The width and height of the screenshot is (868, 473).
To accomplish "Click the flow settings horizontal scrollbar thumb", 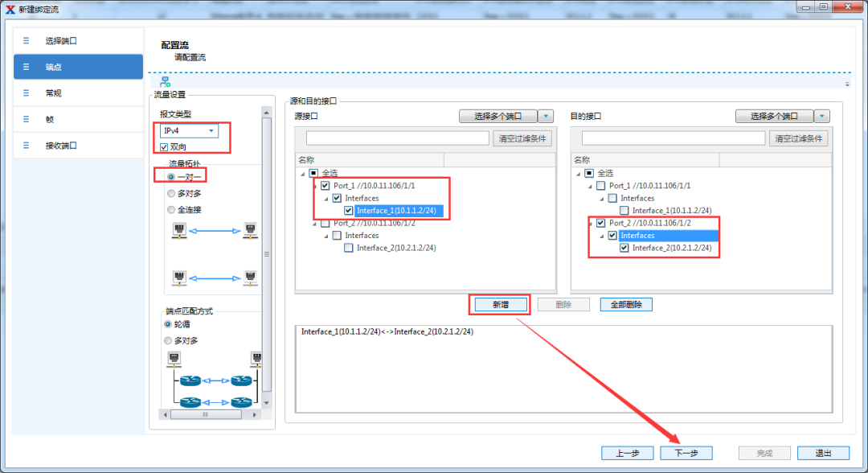I will (x=206, y=414).
